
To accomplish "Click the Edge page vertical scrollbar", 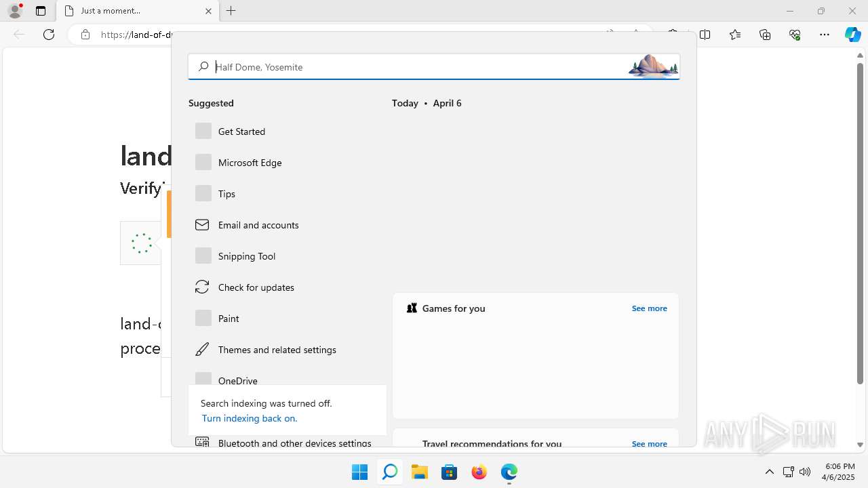I will tap(860, 224).
